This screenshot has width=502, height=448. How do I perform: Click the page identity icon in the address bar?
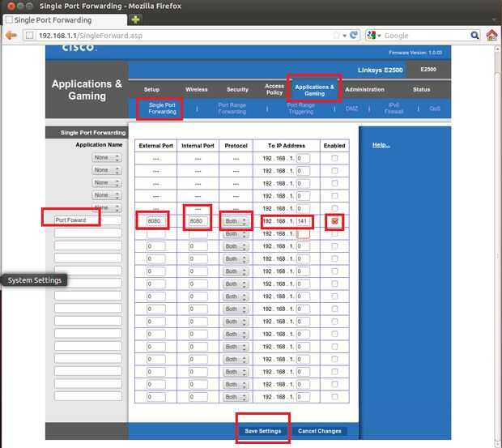[x=29, y=35]
